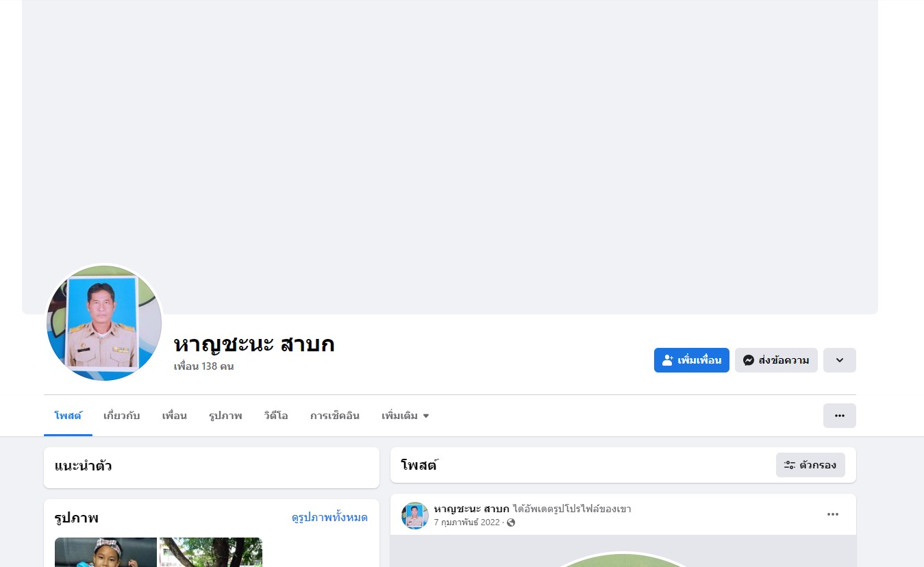This screenshot has width=924, height=567.
Task: Click the เพิ่มเพื่อน button
Action: click(692, 360)
